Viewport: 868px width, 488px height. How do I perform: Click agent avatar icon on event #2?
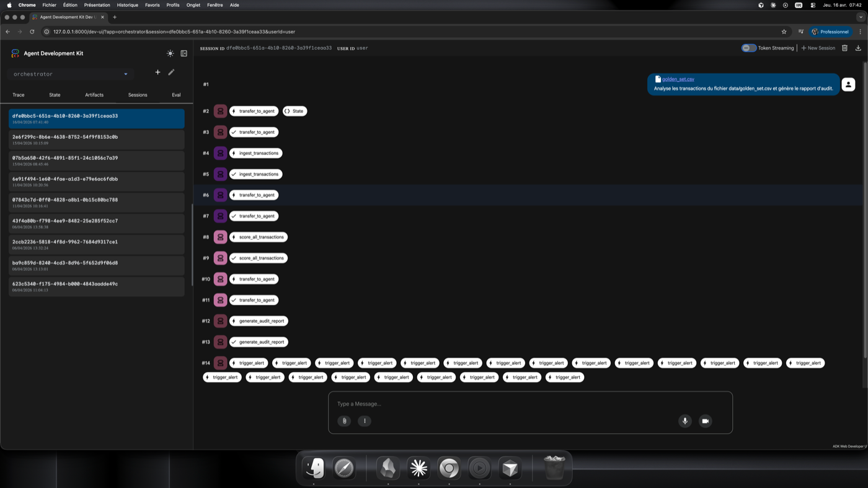220,111
